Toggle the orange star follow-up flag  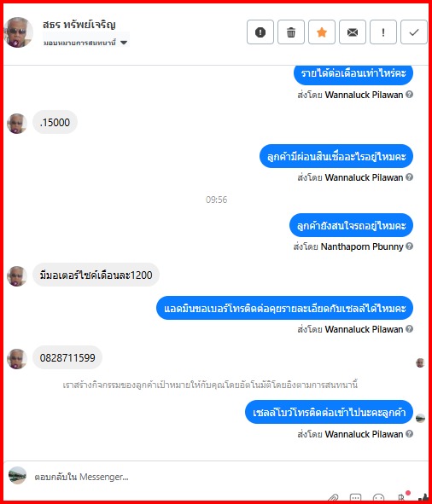click(x=322, y=32)
